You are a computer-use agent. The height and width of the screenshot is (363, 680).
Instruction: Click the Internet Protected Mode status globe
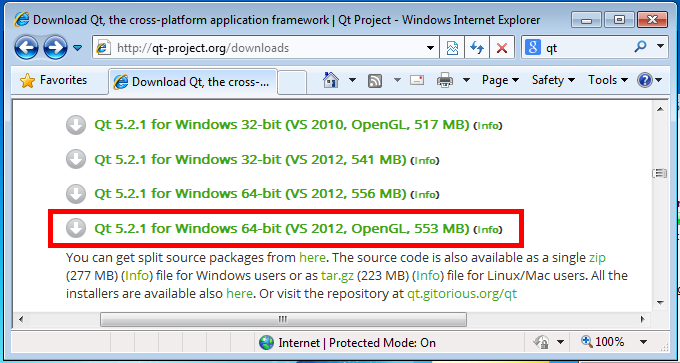[266, 343]
